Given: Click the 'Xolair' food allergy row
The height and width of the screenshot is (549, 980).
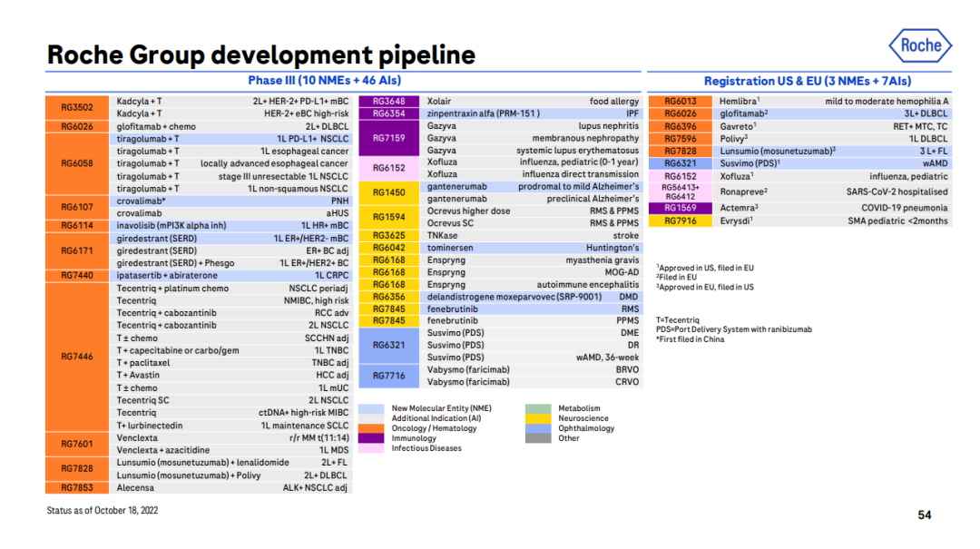Looking at the screenshot, I should (x=533, y=102).
